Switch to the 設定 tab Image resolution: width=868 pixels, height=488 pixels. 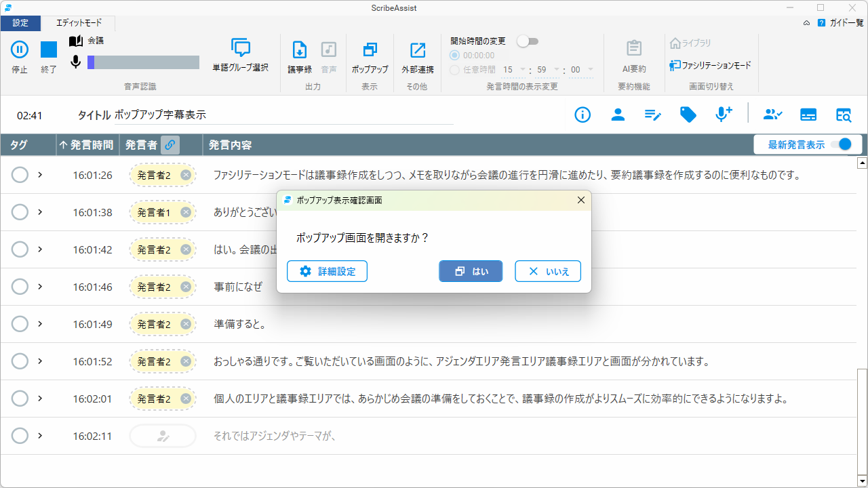(20, 23)
